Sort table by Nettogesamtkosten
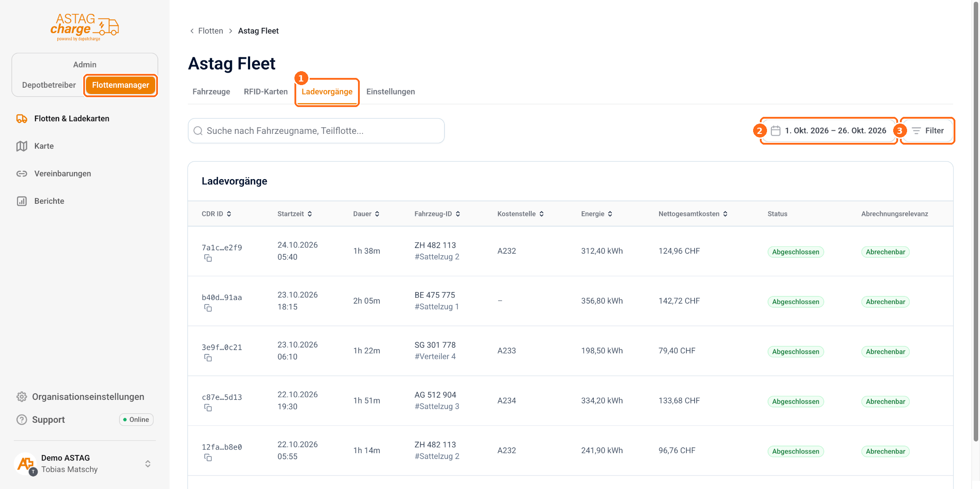Screen dimensions: 980x489 693,214
